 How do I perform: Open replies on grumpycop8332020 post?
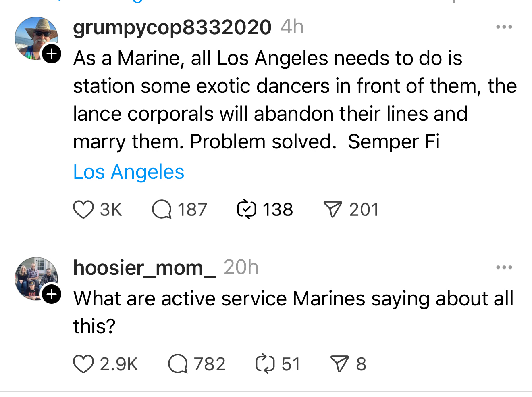pos(162,210)
